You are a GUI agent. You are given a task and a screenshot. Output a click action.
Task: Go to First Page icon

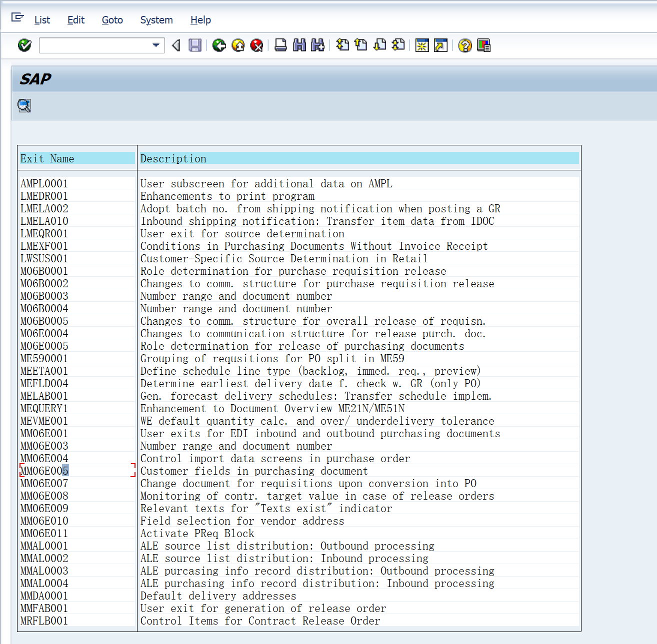point(342,45)
